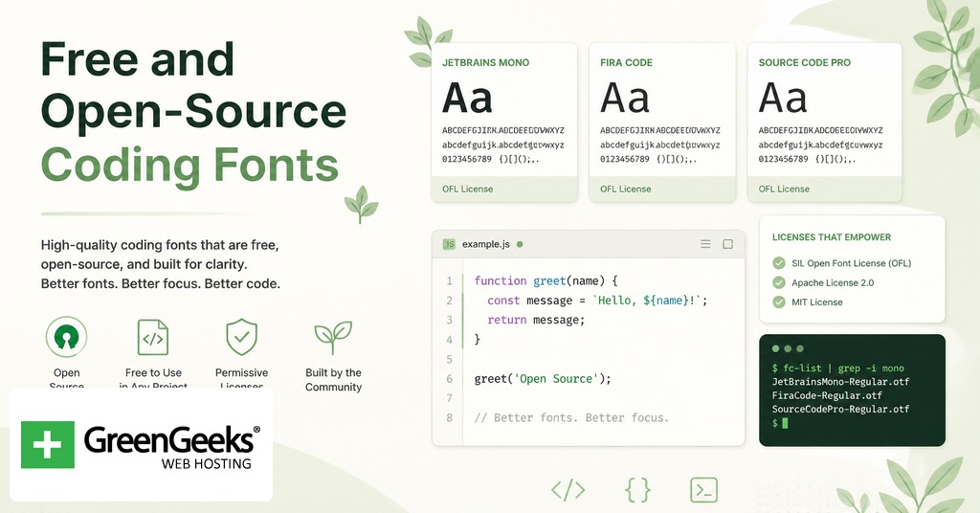The image size is (980, 513).
Task: Click the curly braces icon at bottom
Action: pyautogui.click(x=638, y=490)
